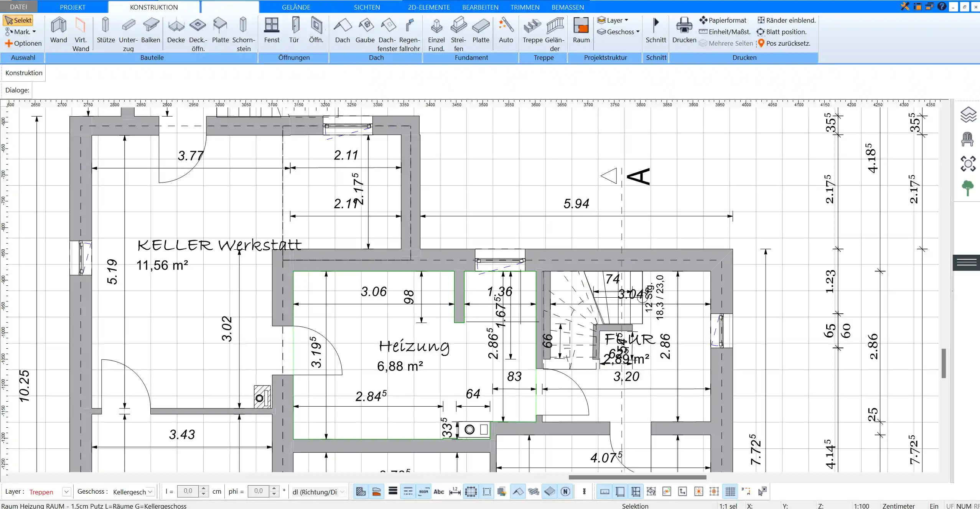The image size is (980, 509).
Task: Toggle roof visibility in bottom toolbar
Action: coord(518,492)
